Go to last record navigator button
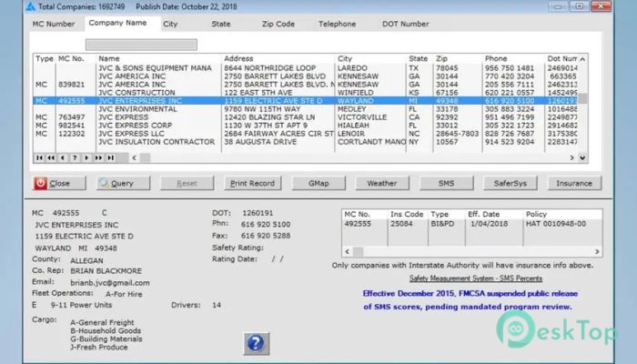 point(110,157)
